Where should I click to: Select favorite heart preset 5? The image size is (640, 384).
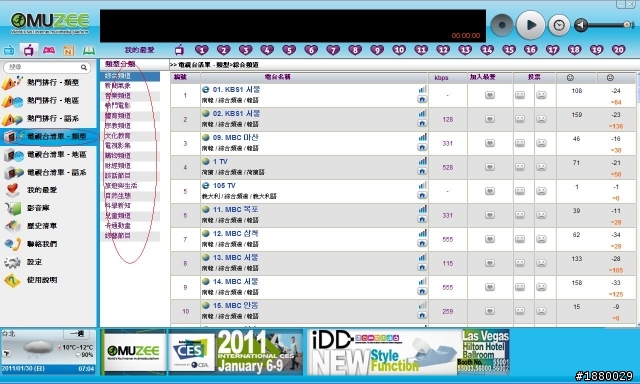(x=289, y=50)
